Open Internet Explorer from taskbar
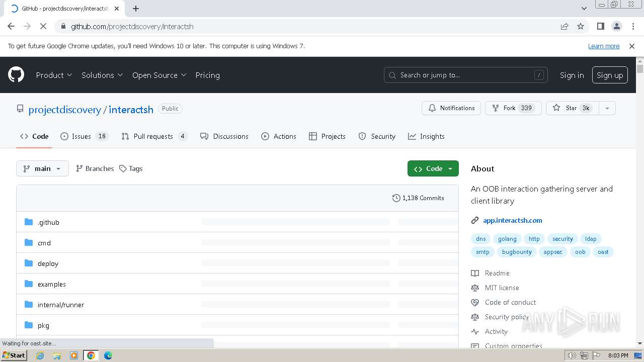The height and width of the screenshot is (362, 644). point(40,355)
